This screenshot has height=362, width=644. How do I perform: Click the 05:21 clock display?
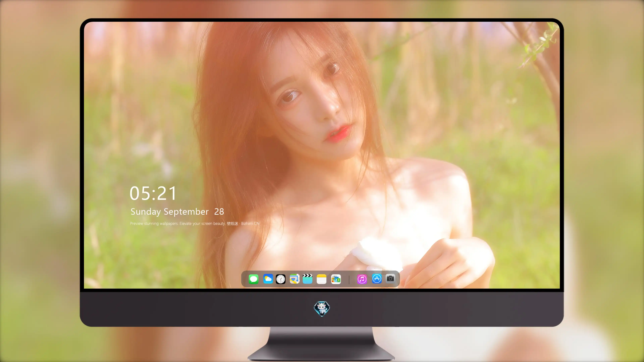153,193
